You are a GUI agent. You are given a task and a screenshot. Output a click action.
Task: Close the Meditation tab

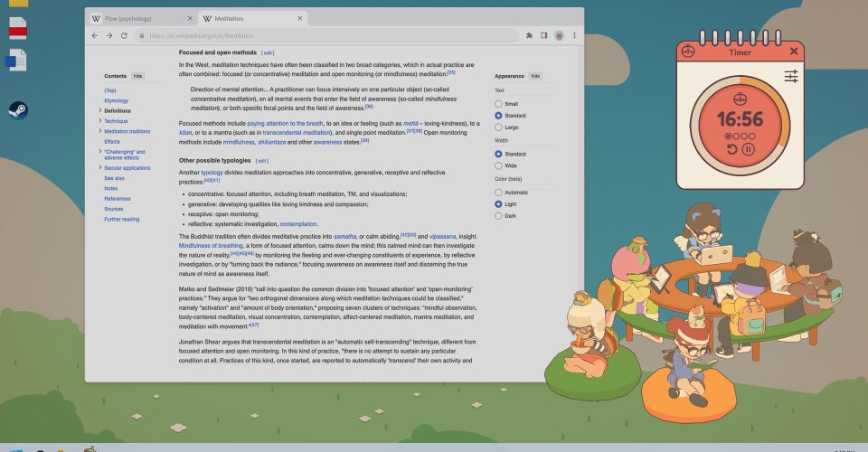coord(300,18)
